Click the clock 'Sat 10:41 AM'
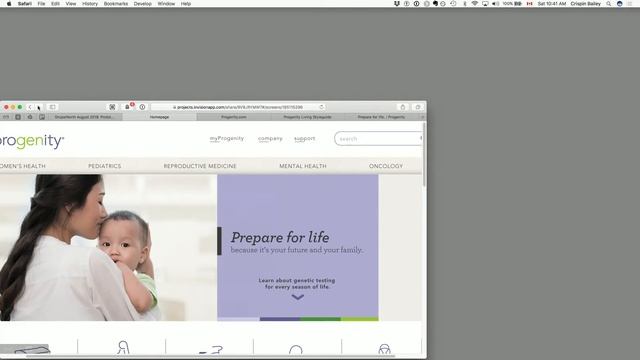Viewport: 640px width, 360px height. [x=552, y=4]
